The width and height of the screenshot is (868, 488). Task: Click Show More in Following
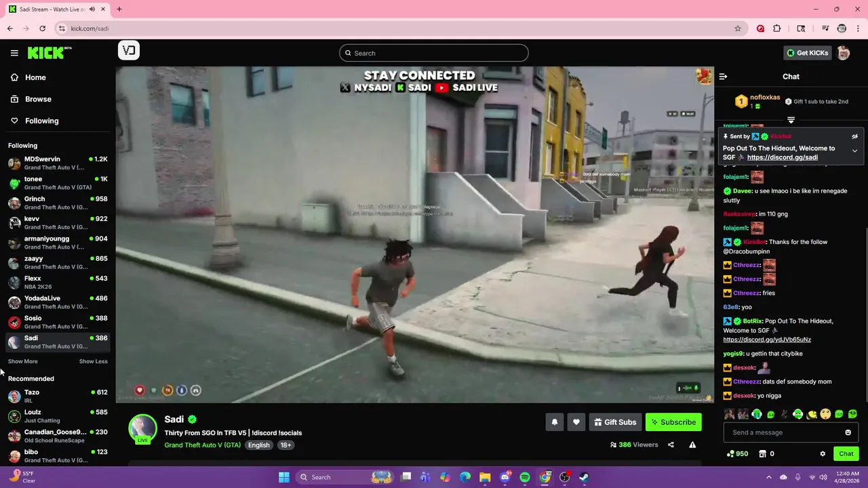click(23, 361)
